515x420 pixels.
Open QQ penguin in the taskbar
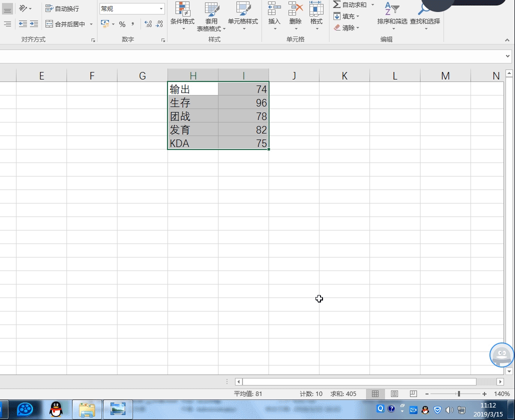tap(56, 409)
